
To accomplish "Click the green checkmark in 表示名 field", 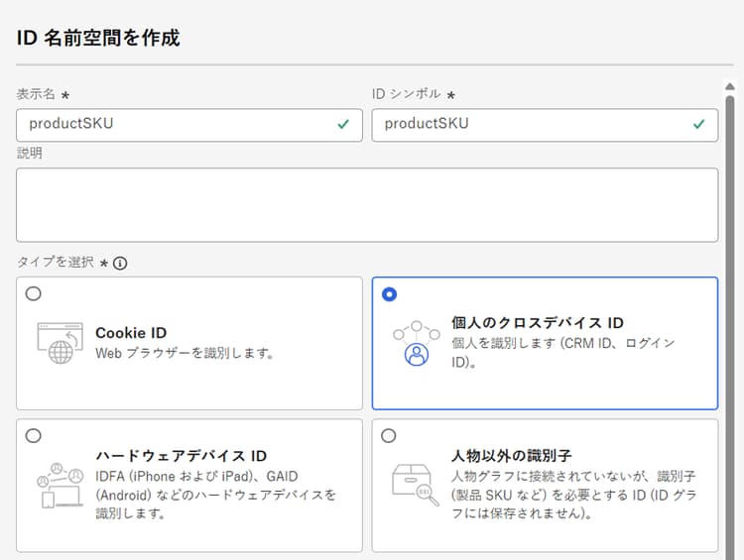I will [x=343, y=125].
